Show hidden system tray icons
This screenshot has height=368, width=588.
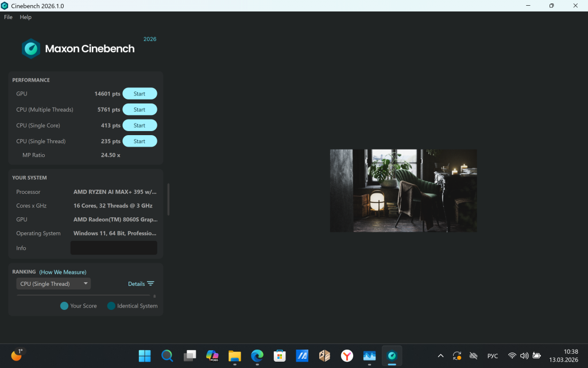(x=440, y=356)
